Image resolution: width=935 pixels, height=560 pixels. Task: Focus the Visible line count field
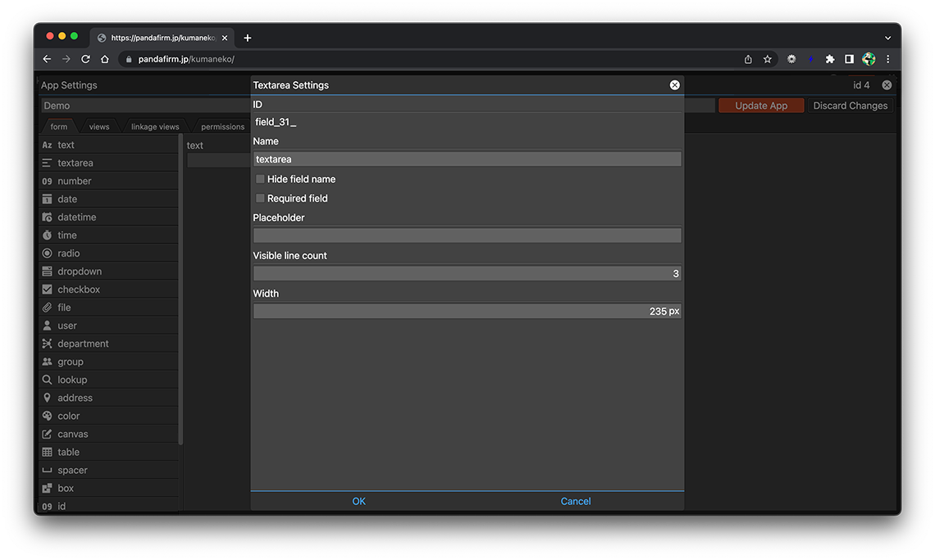(x=467, y=274)
